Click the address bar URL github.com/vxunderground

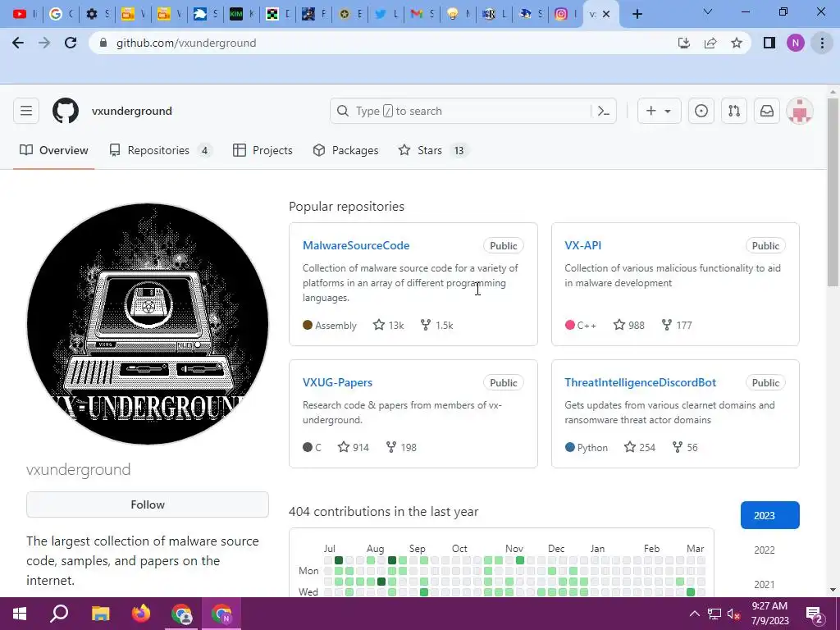tap(186, 43)
